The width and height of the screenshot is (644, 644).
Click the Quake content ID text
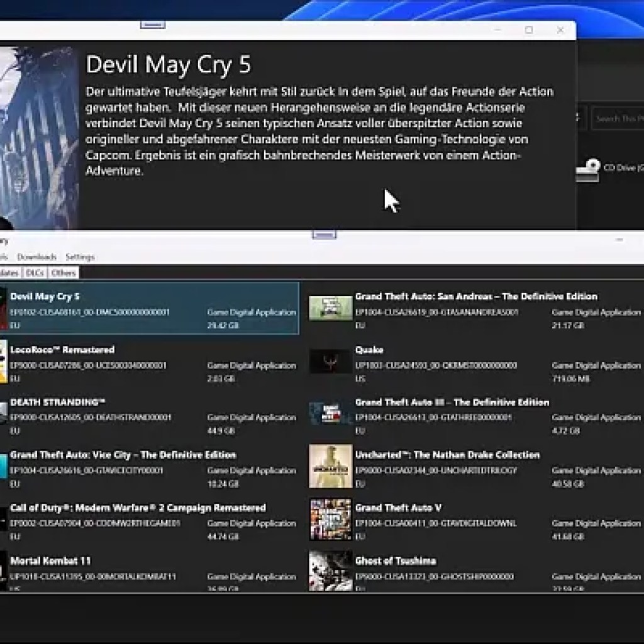click(x=436, y=365)
